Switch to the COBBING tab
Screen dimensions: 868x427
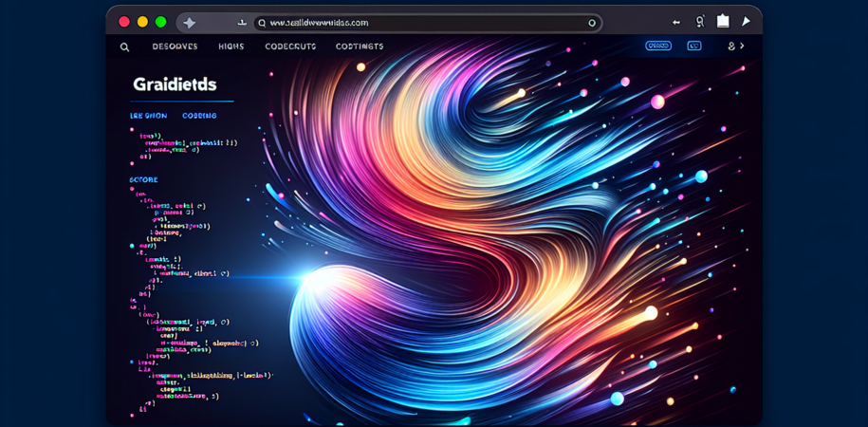199,116
